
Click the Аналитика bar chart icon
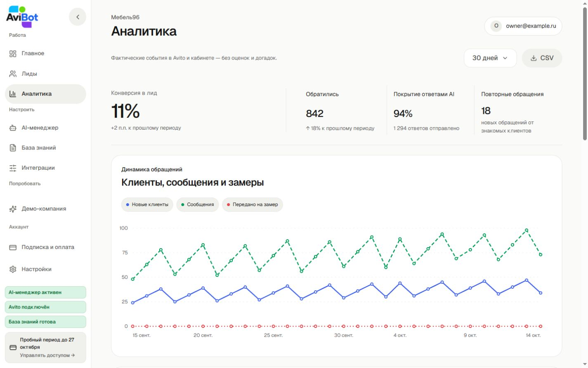tap(13, 94)
